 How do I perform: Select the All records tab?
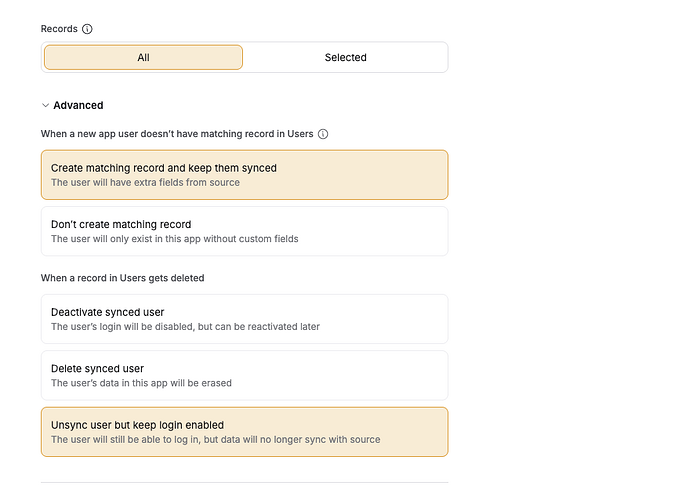click(143, 57)
